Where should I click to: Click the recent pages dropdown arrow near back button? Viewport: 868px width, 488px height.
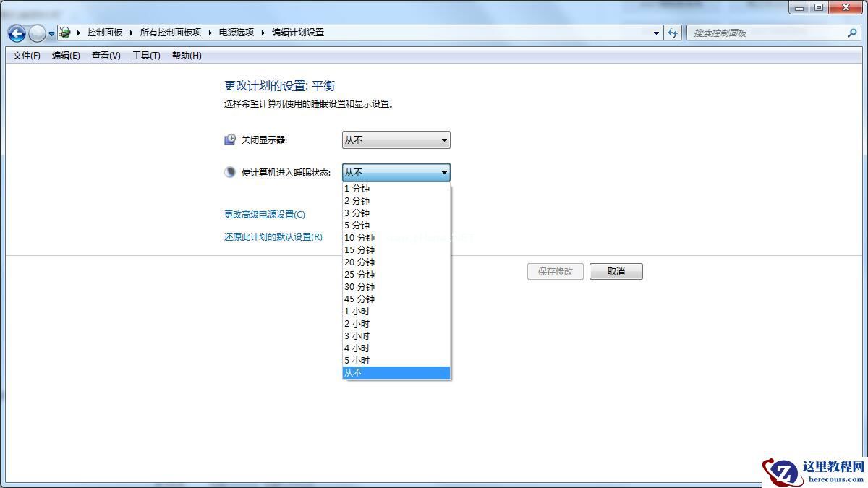click(50, 33)
